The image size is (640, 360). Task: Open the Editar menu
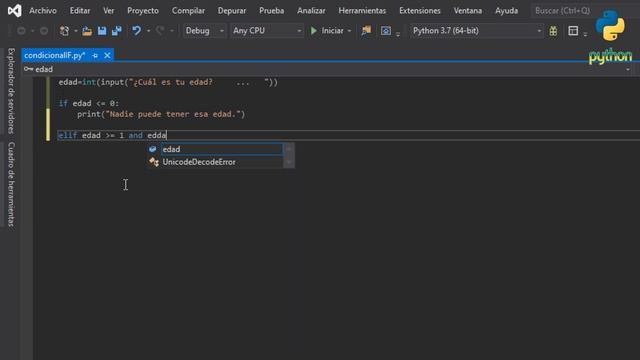pyautogui.click(x=80, y=11)
